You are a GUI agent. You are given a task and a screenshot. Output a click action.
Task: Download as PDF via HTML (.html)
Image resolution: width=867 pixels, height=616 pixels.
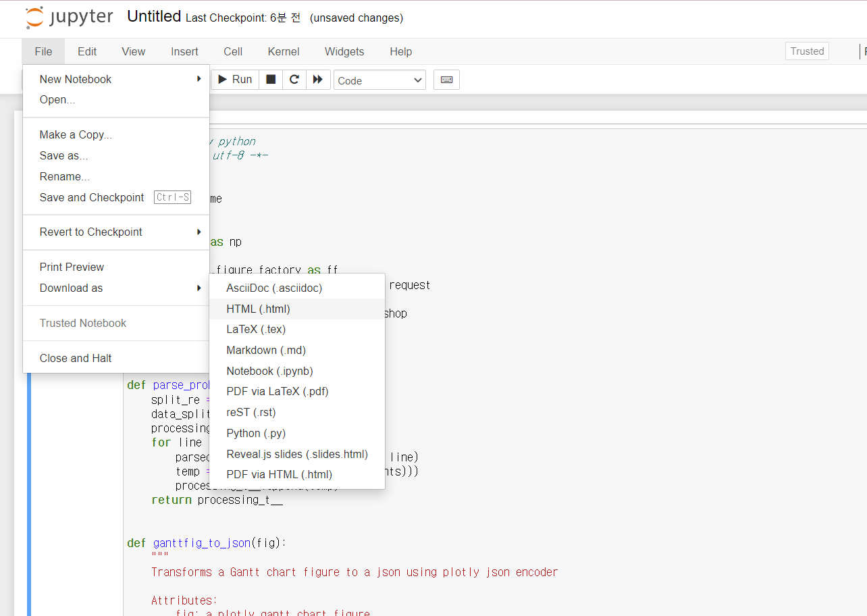[297, 474]
